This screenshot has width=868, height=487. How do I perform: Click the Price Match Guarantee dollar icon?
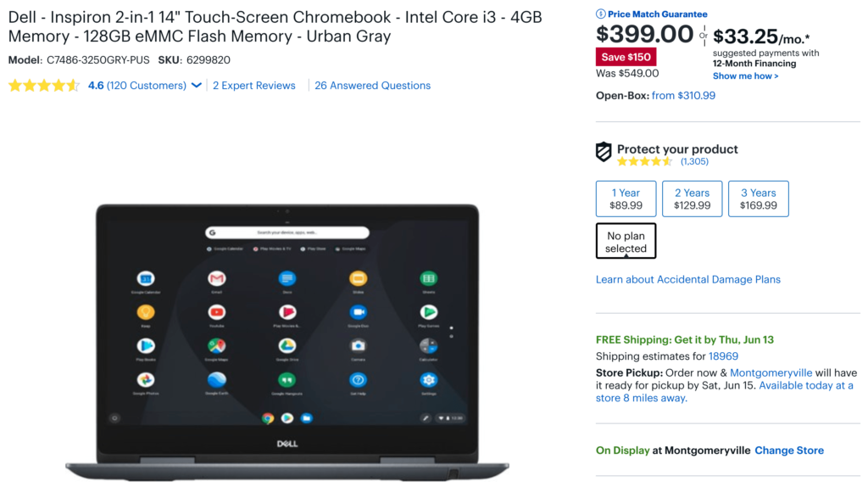click(x=601, y=14)
